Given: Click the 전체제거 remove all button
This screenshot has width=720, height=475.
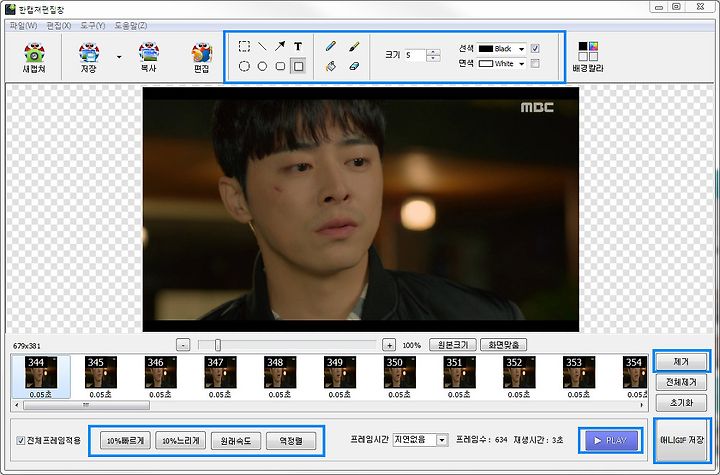Looking at the screenshot, I should [x=681, y=382].
